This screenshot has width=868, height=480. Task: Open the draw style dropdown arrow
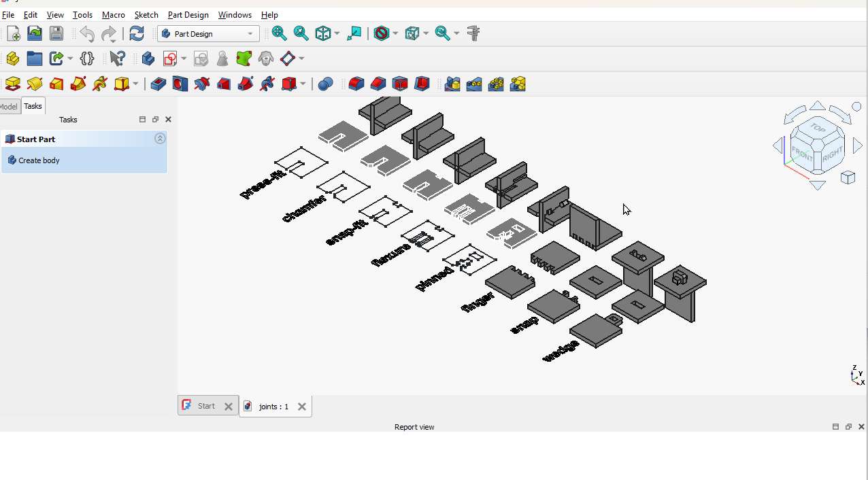(x=395, y=33)
